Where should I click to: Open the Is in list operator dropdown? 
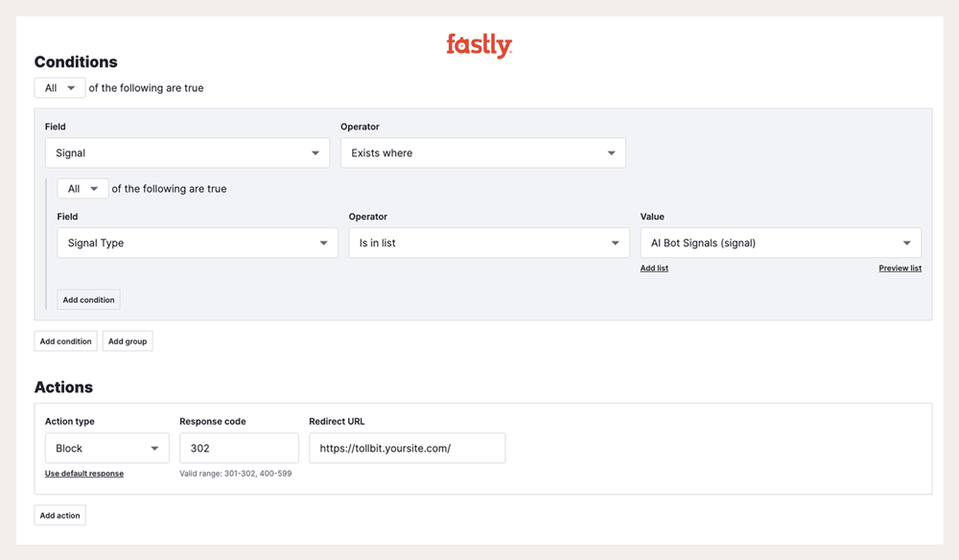coord(488,244)
